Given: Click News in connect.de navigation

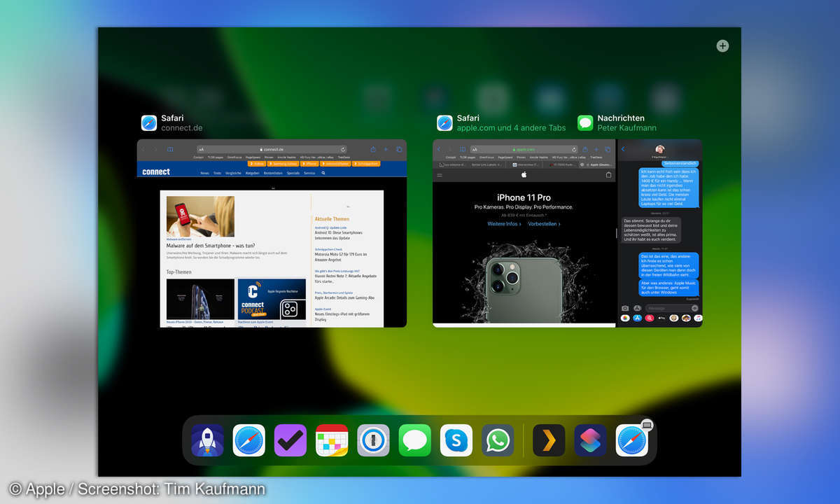Looking at the screenshot, I should point(204,172).
